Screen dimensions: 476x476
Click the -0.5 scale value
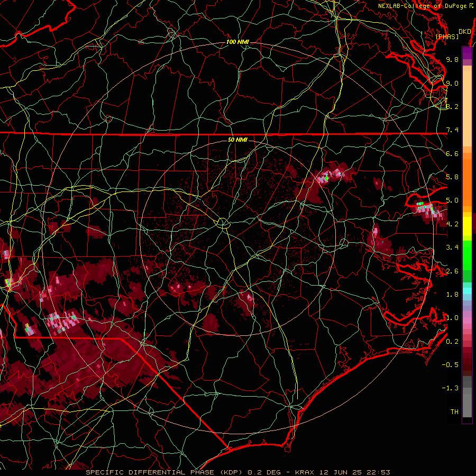point(450,365)
